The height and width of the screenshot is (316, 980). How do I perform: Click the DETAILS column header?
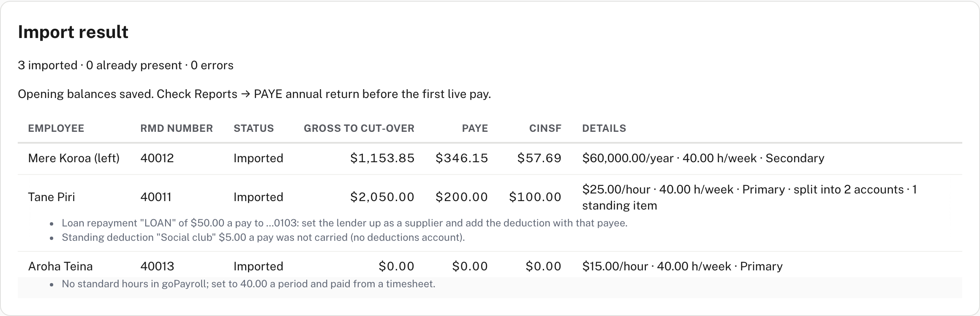604,128
